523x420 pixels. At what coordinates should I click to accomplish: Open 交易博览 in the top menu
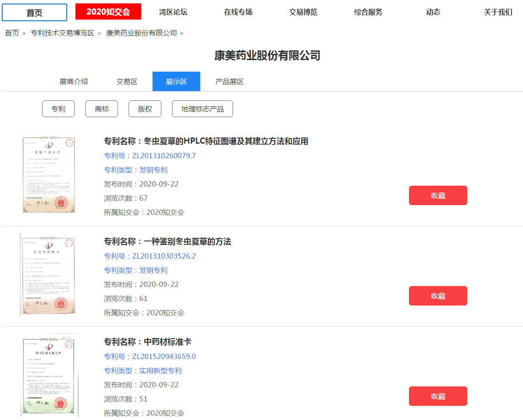(x=303, y=12)
